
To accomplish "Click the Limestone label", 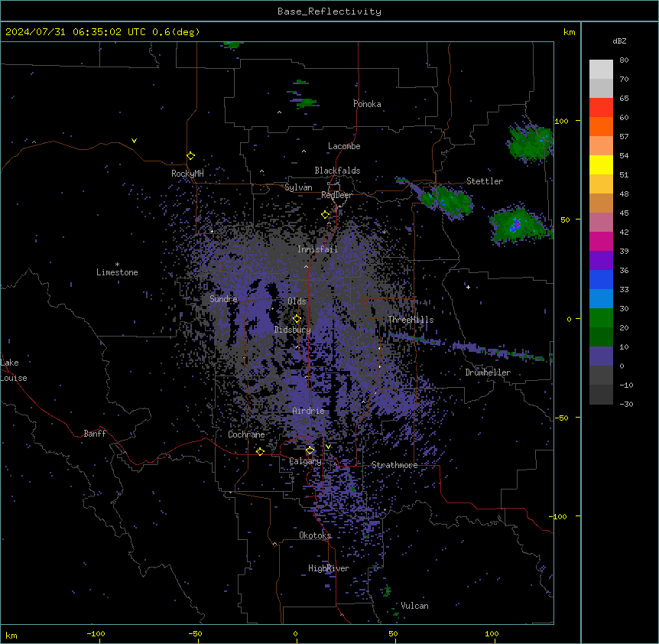I will (117, 272).
